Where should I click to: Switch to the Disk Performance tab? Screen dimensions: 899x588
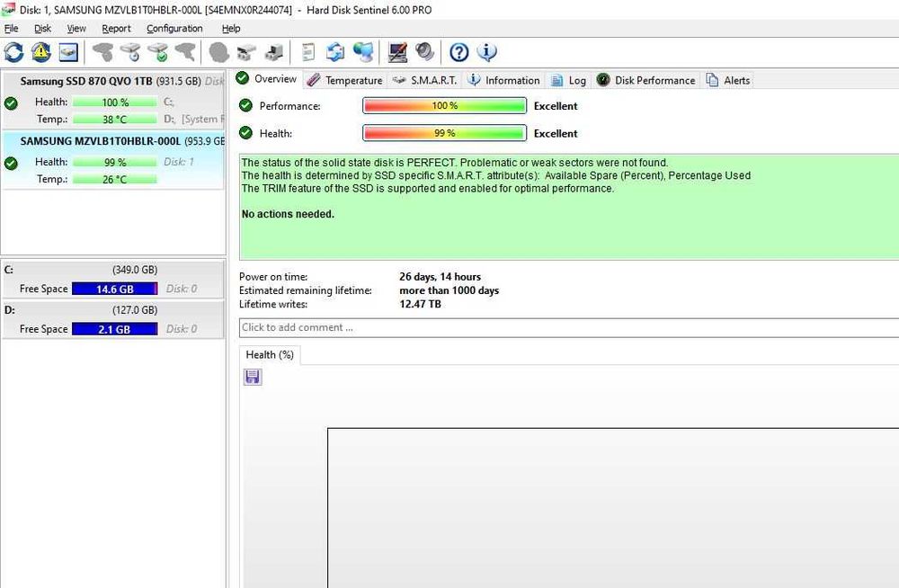pos(646,80)
